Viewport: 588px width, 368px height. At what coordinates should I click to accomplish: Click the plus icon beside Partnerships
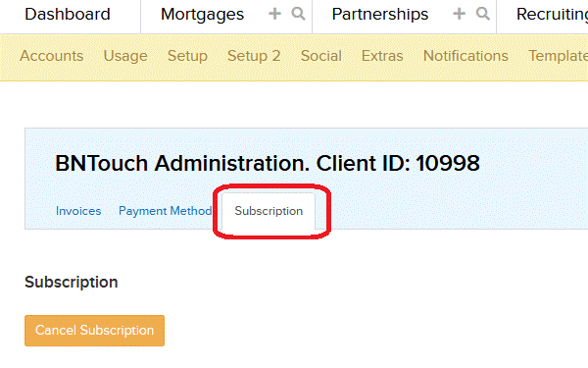[x=459, y=14]
